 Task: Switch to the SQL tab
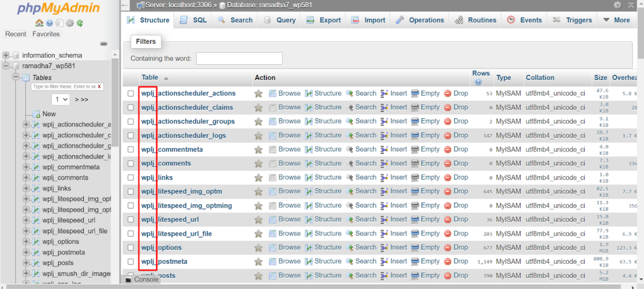(x=194, y=20)
